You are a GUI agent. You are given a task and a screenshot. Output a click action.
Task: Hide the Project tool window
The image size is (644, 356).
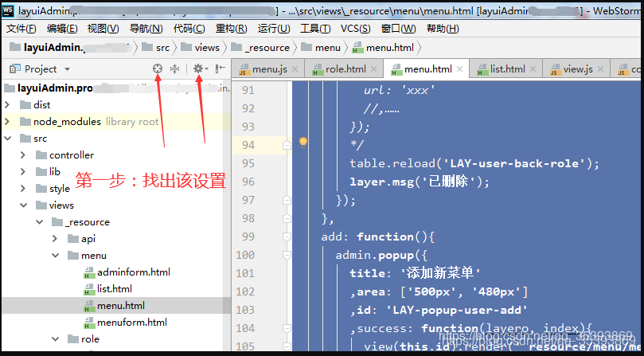click(x=221, y=68)
